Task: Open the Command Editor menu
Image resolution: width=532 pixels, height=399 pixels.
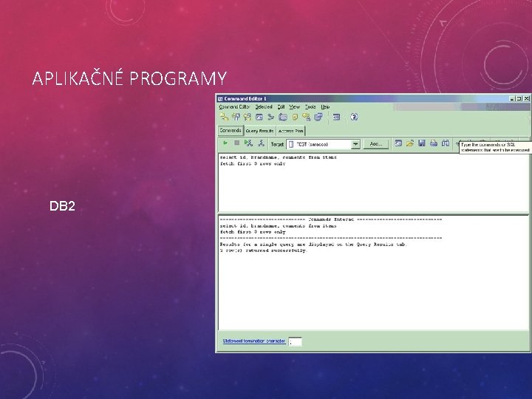Action: tap(234, 106)
